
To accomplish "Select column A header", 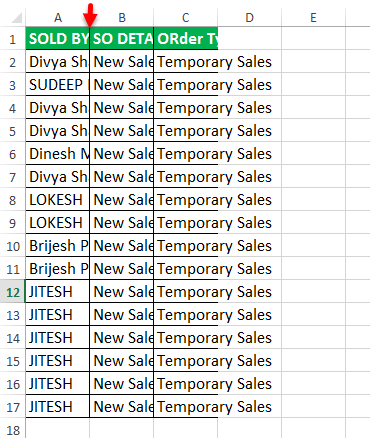I will [58, 17].
